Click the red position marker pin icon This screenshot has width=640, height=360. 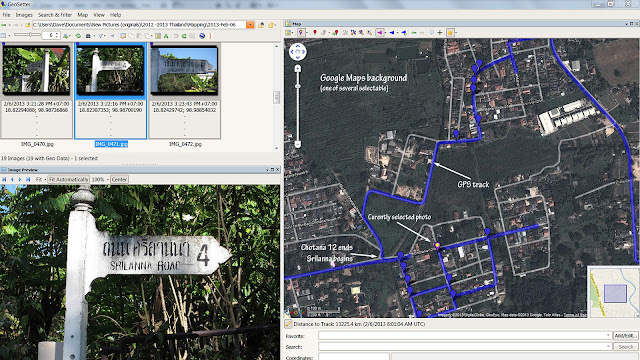coord(315,32)
